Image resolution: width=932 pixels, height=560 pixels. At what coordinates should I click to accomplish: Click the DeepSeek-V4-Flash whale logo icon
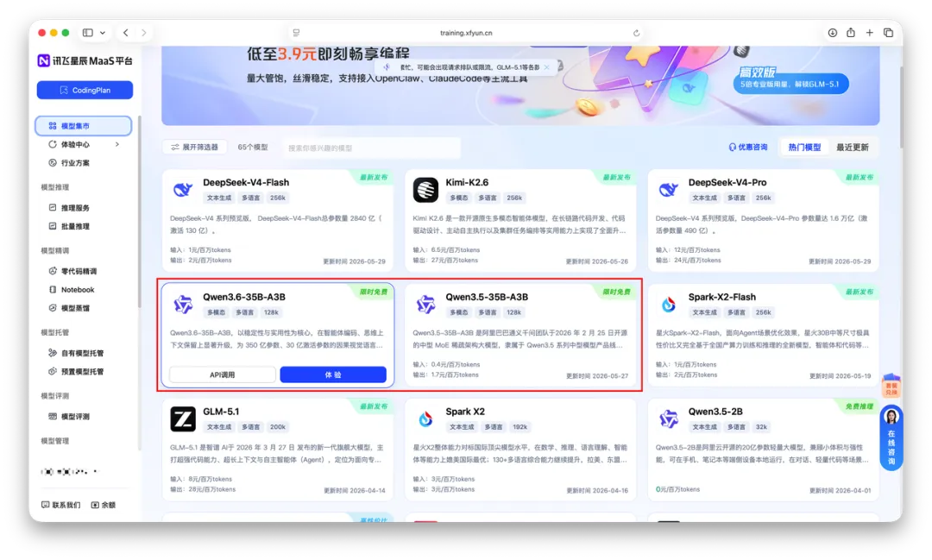click(183, 190)
